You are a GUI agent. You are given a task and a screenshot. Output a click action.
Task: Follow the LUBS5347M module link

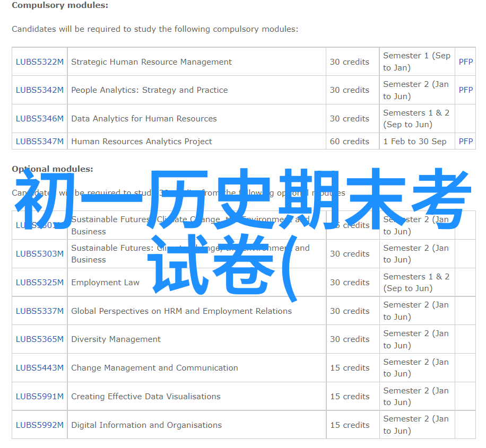coord(39,142)
